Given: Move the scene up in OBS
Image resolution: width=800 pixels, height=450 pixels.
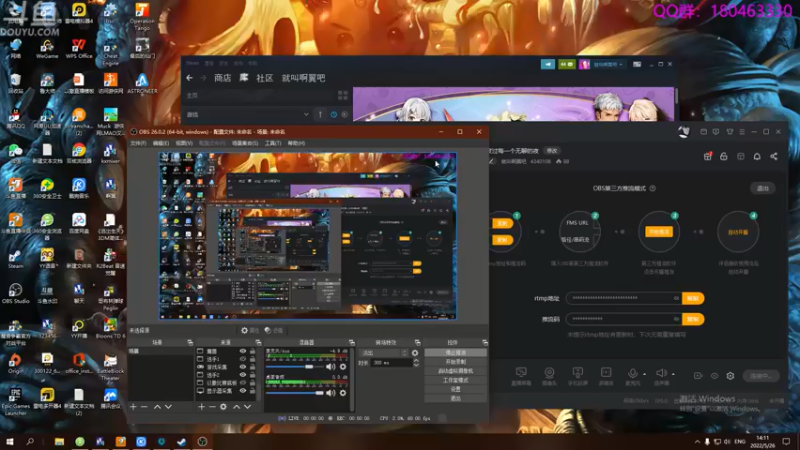Looking at the screenshot, I should (157, 407).
